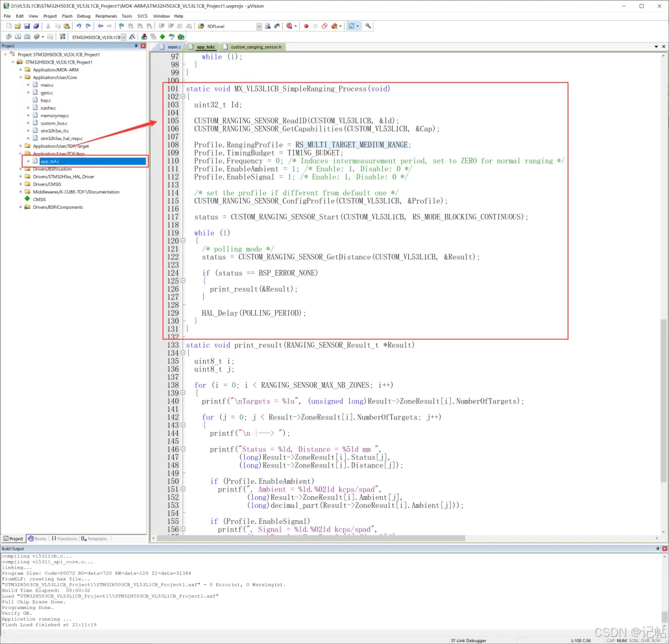The height and width of the screenshot is (644, 669).
Task: Open Options for Target magic wand icon
Action: click(132, 37)
